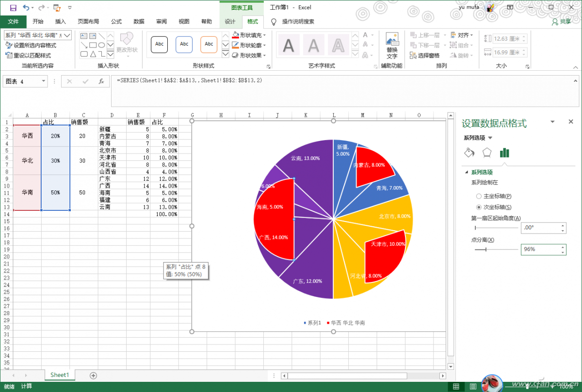This screenshot has width=582, height=392.
Task: Choose the first WordArt A style
Action: tap(289, 46)
